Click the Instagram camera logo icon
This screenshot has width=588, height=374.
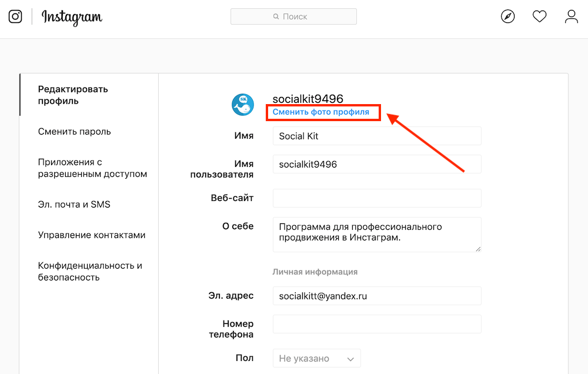point(15,16)
